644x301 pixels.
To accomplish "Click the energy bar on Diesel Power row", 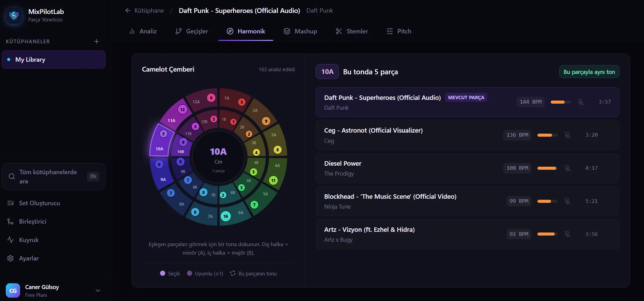I will point(547,168).
